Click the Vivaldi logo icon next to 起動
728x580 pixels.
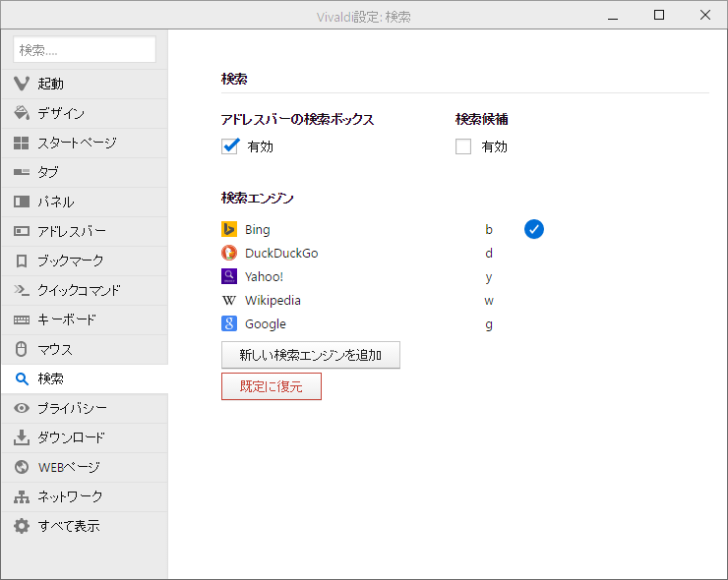(x=22, y=84)
